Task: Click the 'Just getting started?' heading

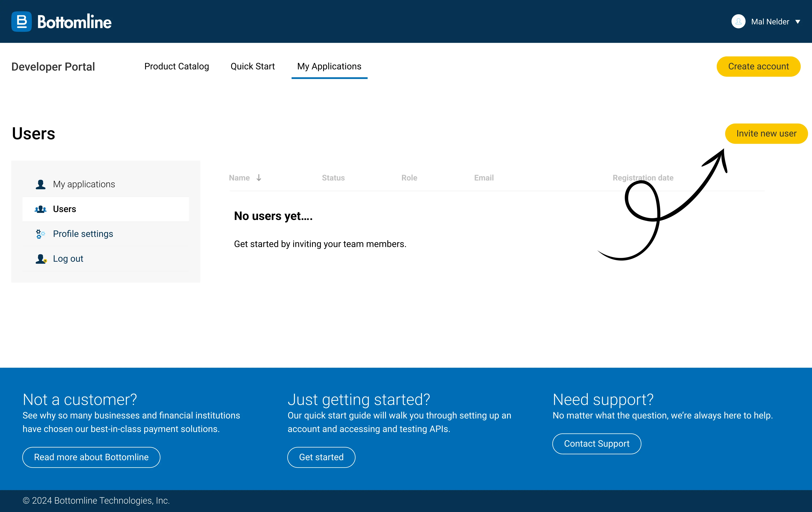Action: pyautogui.click(x=359, y=400)
